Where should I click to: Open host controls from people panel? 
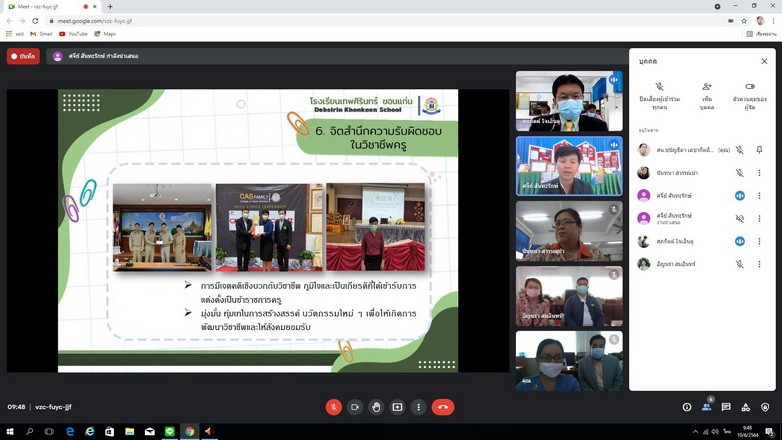[x=750, y=87]
